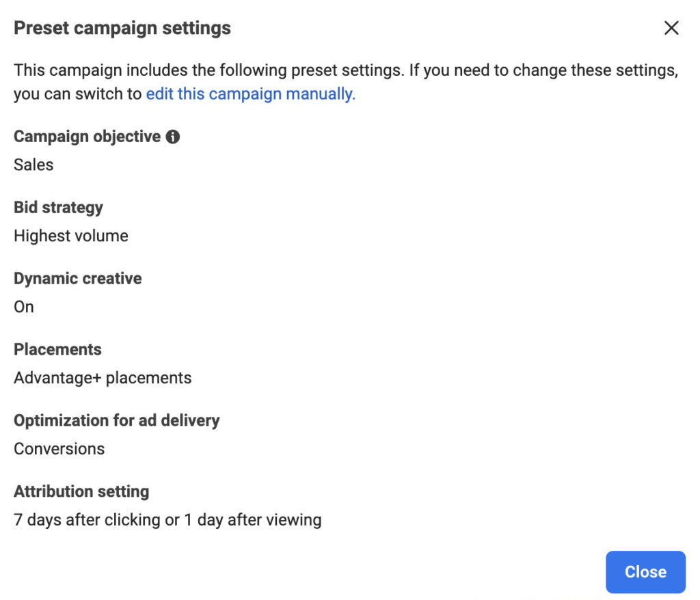Click the blue Close button

coord(645,572)
